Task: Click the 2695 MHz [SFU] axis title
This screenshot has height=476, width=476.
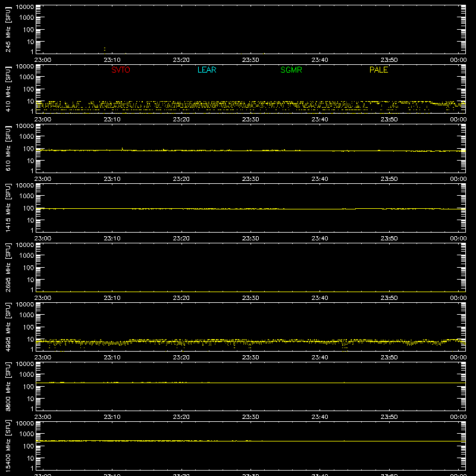Action: (x=8, y=268)
